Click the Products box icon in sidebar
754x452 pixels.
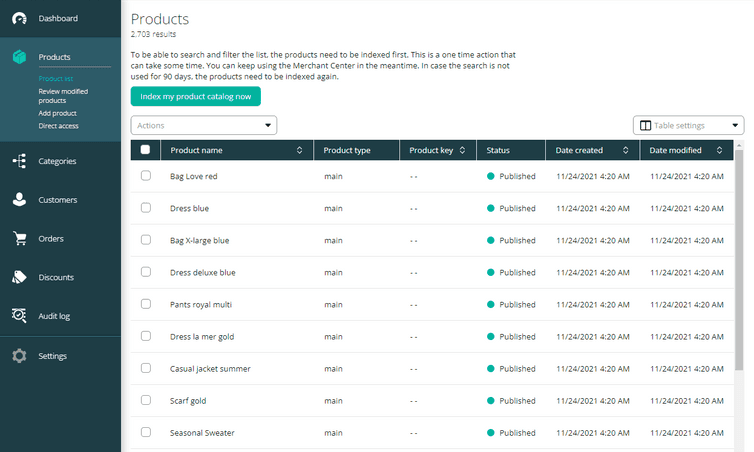pos(19,57)
